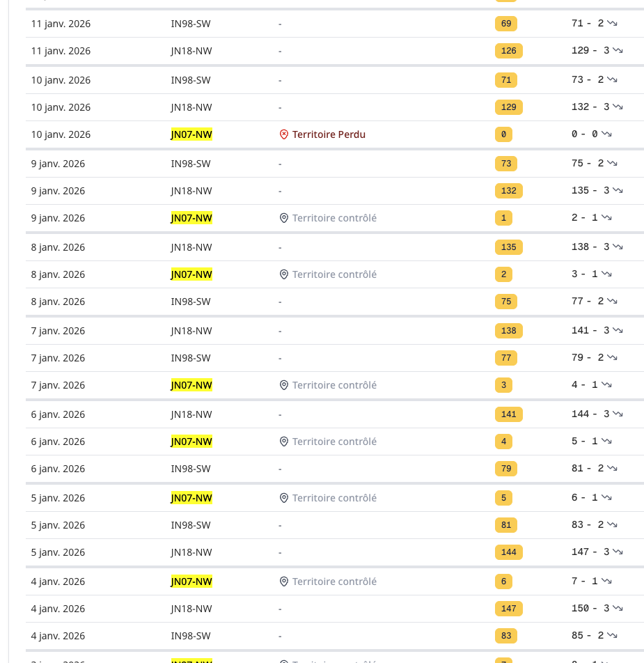The height and width of the screenshot is (663, 644).
Task: Click "Territoire contrôlé" text in the 9 janv. row
Action: click(x=334, y=218)
